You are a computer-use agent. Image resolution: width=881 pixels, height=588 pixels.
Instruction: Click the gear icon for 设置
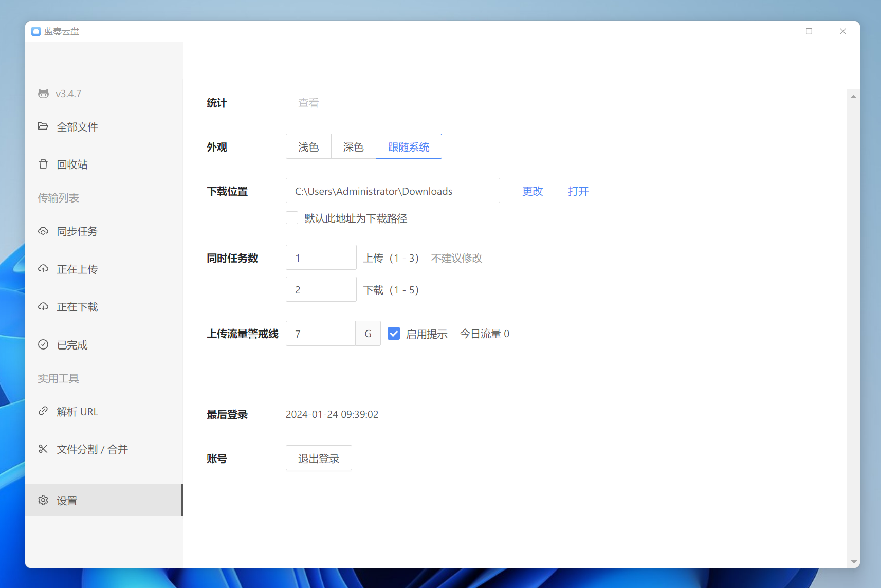click(43, 500)
